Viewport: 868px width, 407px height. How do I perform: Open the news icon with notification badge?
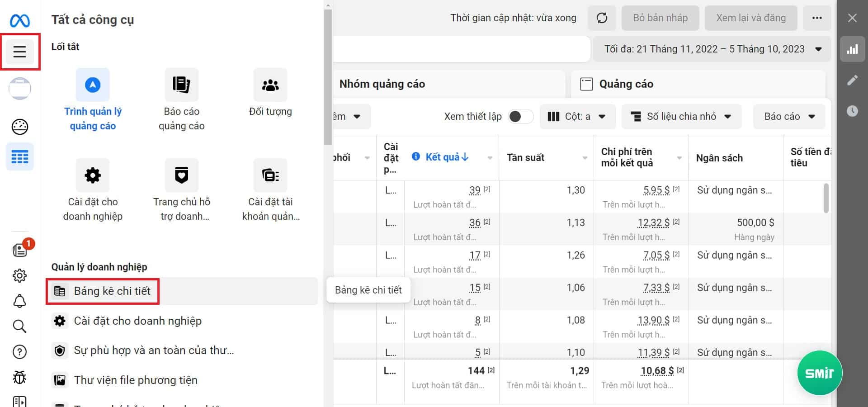click(x=20, y=249)
